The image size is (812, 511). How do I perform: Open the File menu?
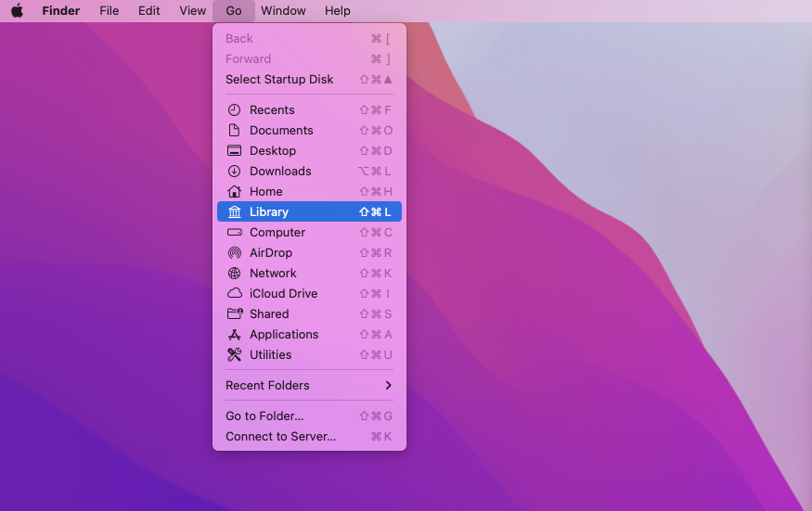[x=110, y=10]
